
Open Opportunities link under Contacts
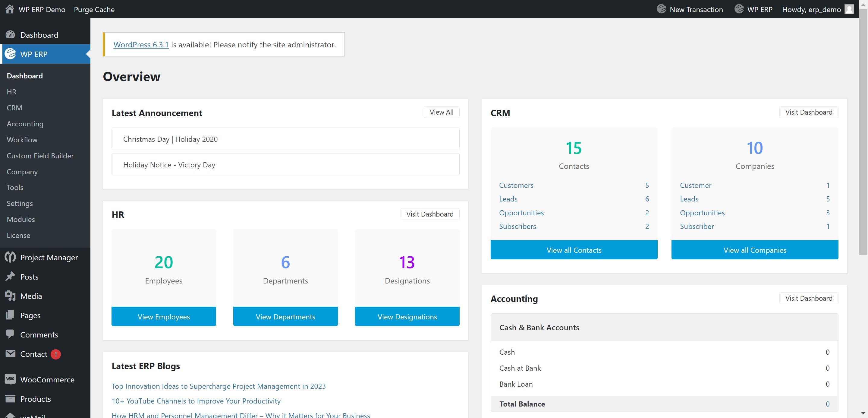click(x=521, y=212)
